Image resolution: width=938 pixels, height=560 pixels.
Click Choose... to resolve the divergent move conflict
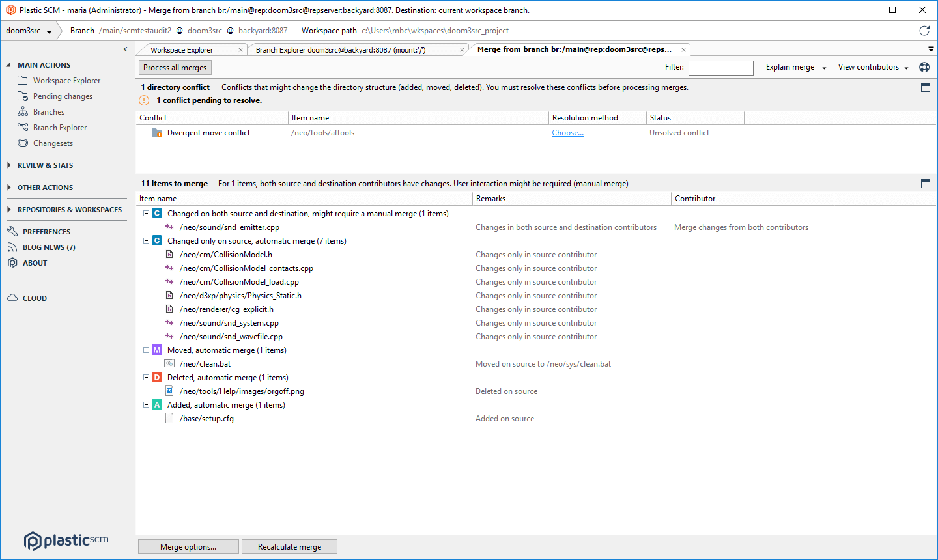coord(567,132)
